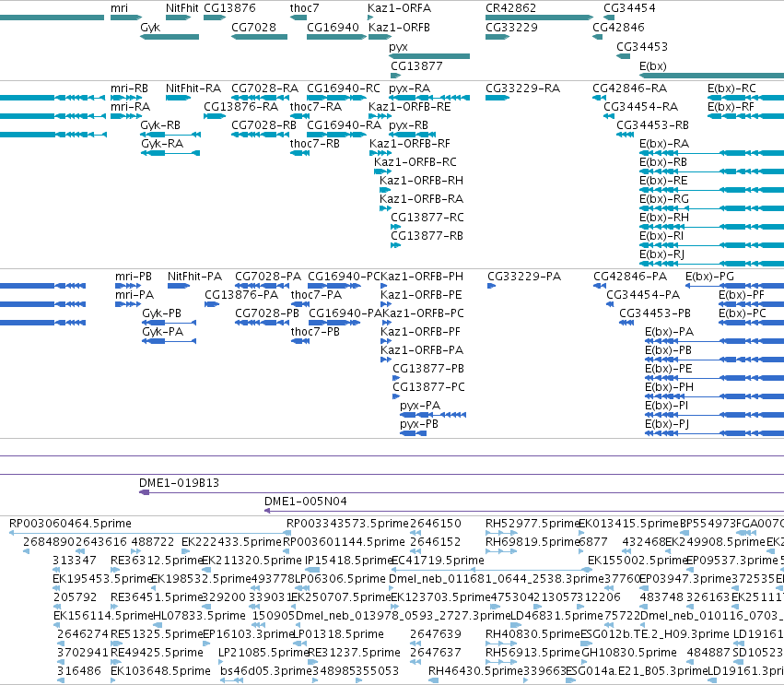Select the Gyk-RA transcript label

click(x=162, y=144)
